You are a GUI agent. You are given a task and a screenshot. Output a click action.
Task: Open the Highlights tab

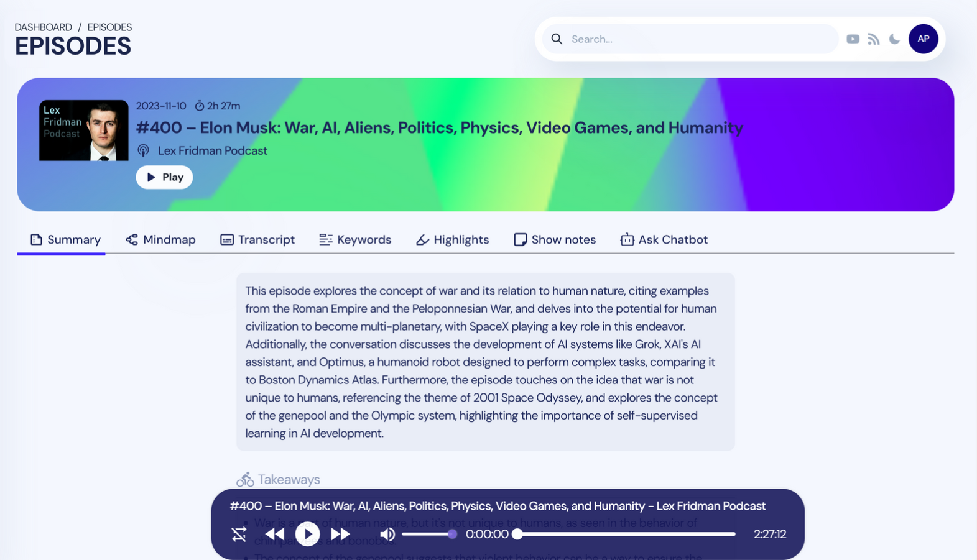pyautogui.click(x=452, y=240)
